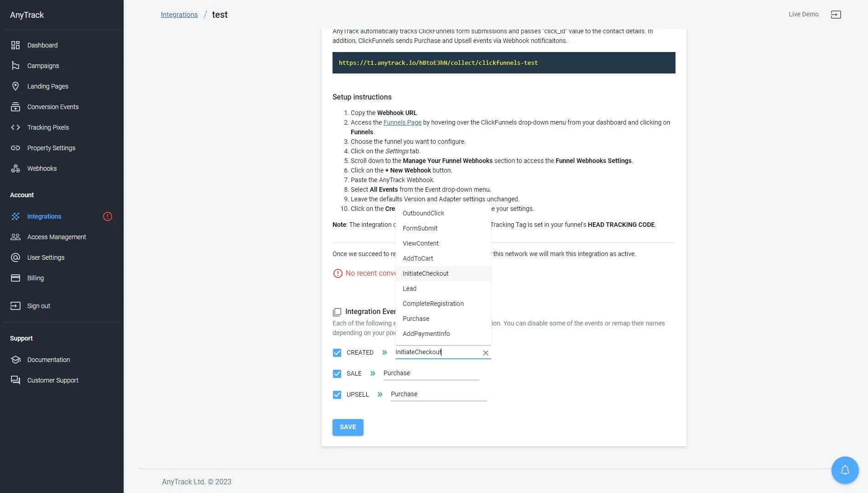Click the red alert icon beside Integrations
868x493 pixels.
coord(108,216)
